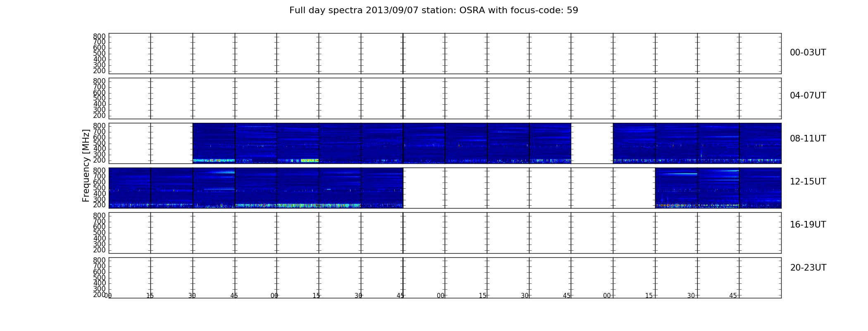This screenshot has height=331, width=868.
Task: Click the 300 tick label of the 08-11UT panel
Action: [x=99, y=154]
